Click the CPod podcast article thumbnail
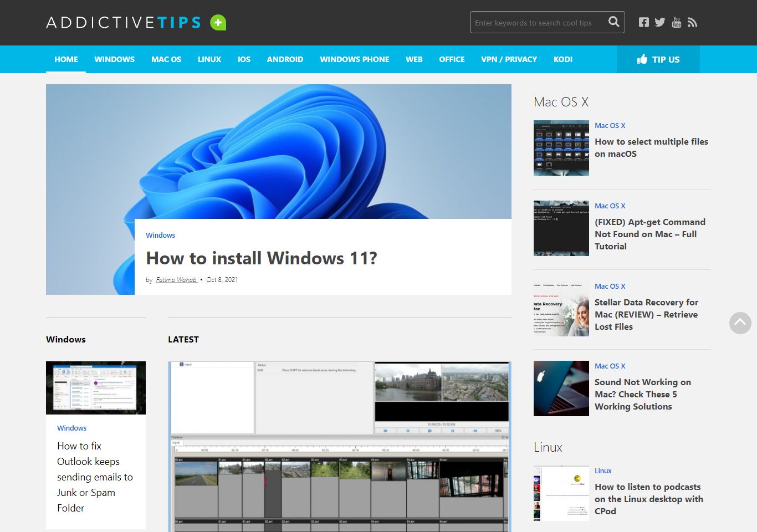This screenshot has width=757, height=532. click(x=561, y=493)
